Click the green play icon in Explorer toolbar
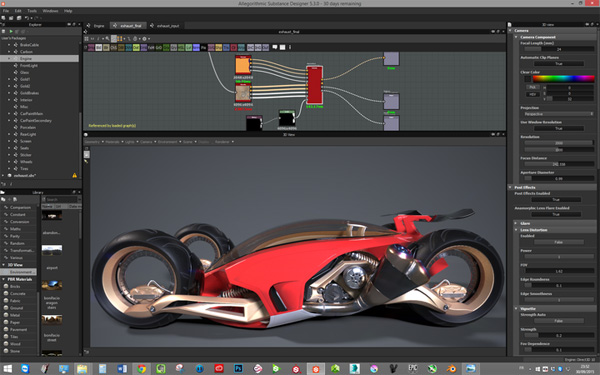Viewport: 600px width, 375px height. click(x=11, y=31)
